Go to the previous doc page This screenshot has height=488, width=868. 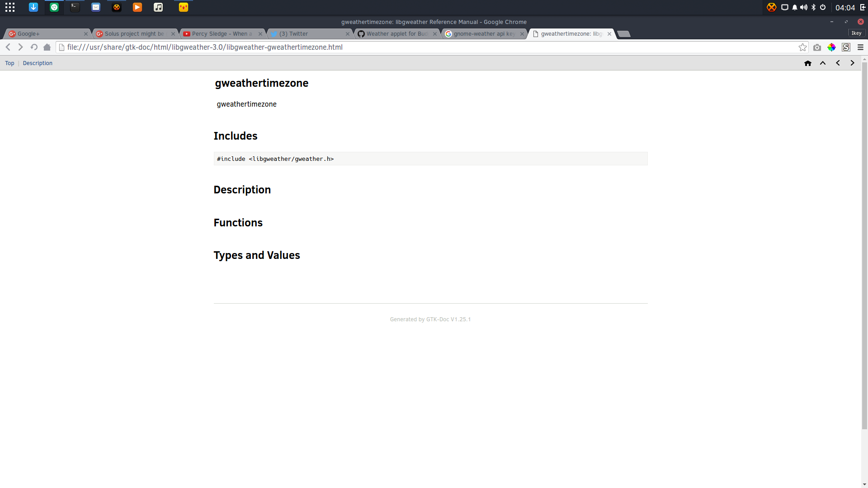pyautogui.click(x=838, y=63)
